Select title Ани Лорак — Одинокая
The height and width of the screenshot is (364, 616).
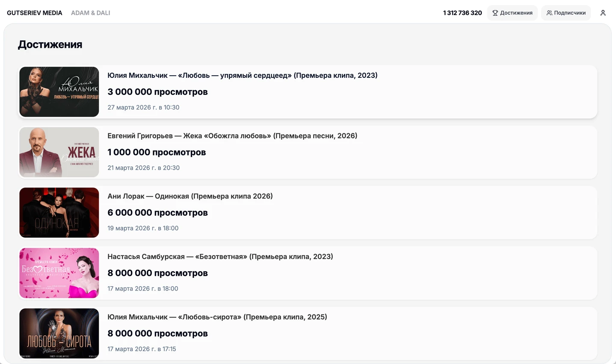click(190, 196)
